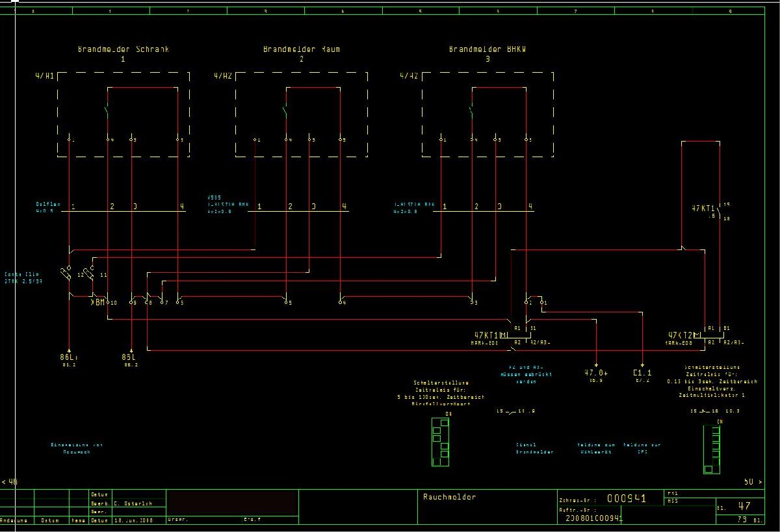
Task: Click the right DIP switch setting diagram
Action: pos(712,449)
